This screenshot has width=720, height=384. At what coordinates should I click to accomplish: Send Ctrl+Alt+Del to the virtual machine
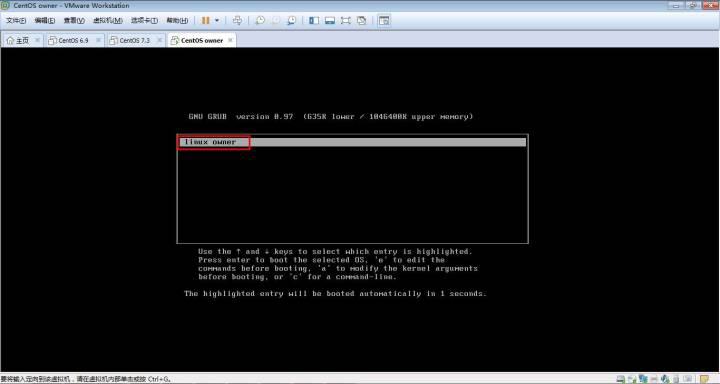237,20
